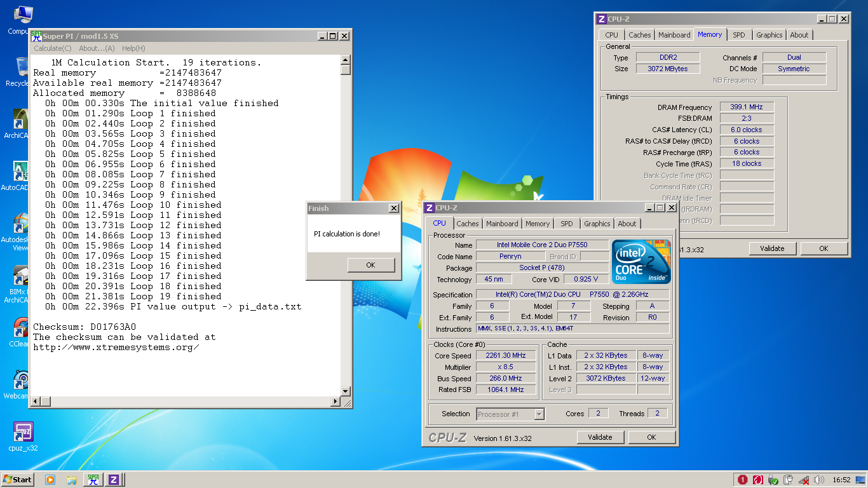868x488 pixels.
Task: Switch to Graphics tab in front CPU-Z
Action: tap(597, 224)
